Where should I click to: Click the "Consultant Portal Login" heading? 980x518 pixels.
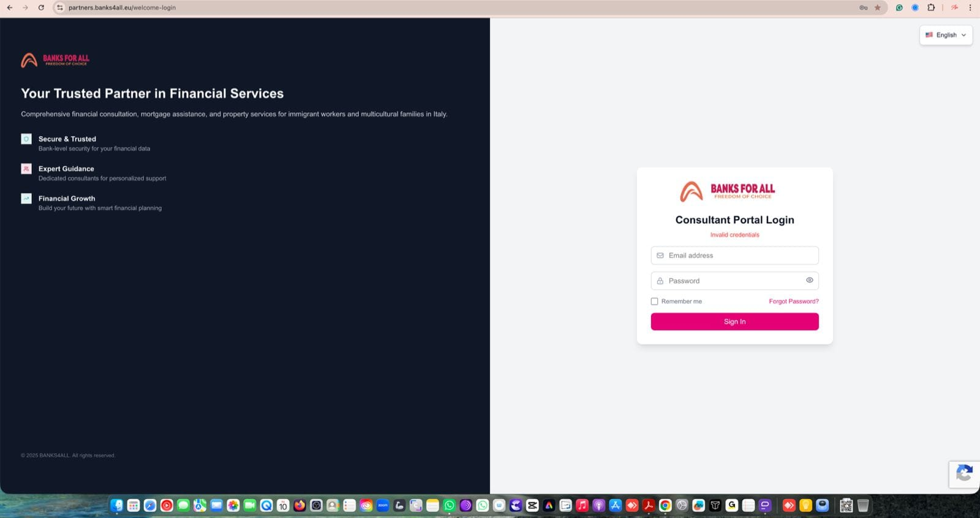click(734, 220)
